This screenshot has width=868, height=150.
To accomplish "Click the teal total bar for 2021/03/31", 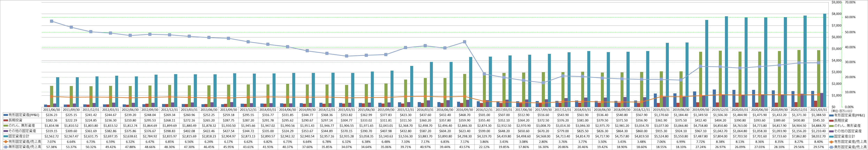I will [824, 60].
